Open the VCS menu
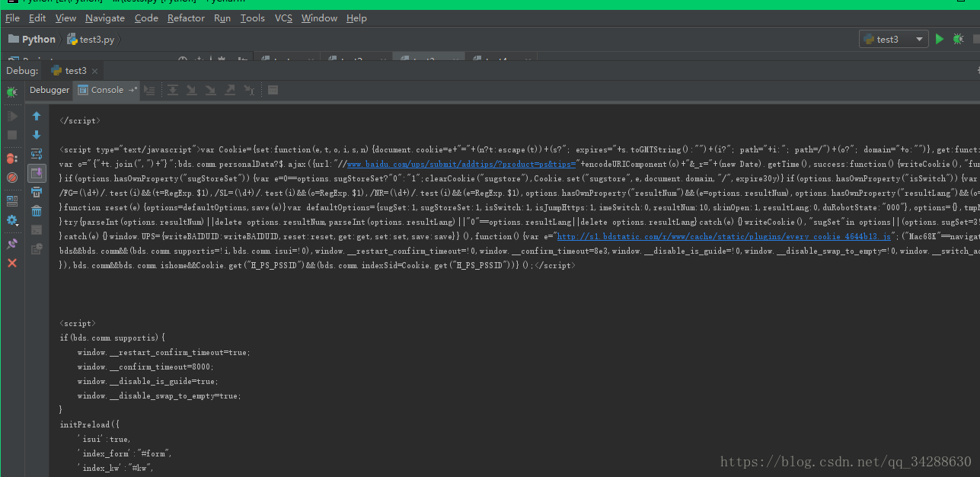The width and height of the screenshot is (980, 477). tap(283, 18)
